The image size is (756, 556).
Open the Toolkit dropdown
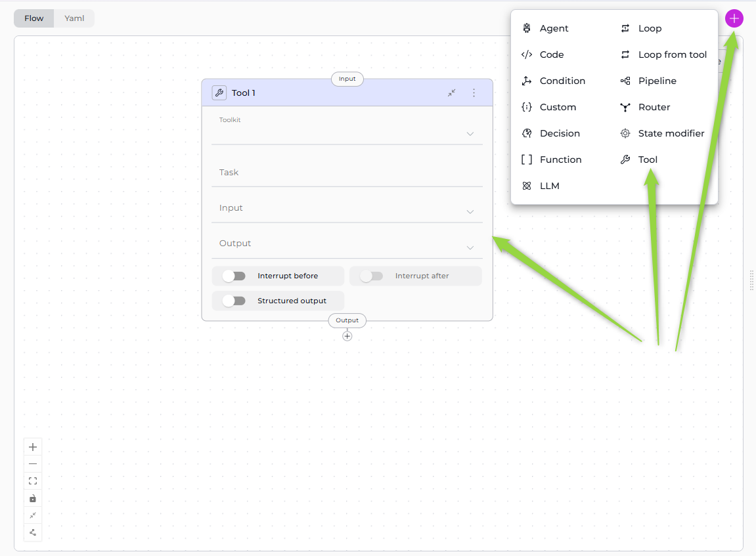[x=347, y=133]
